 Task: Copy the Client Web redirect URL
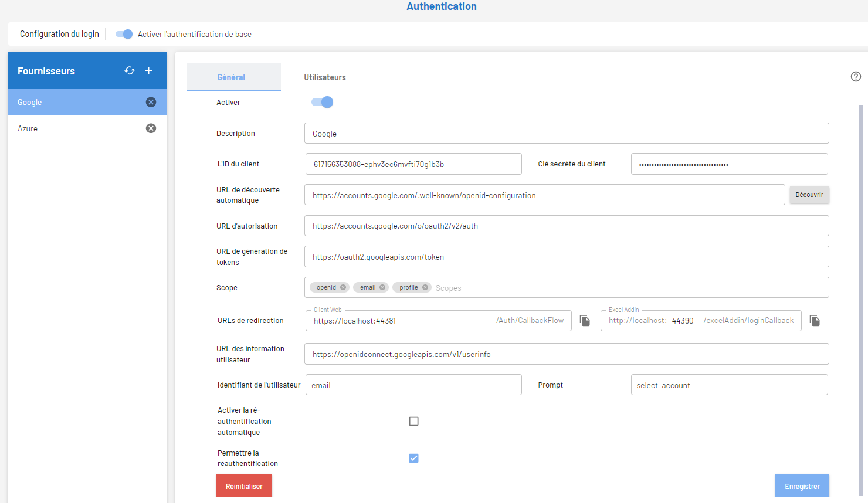pos(585,321)
